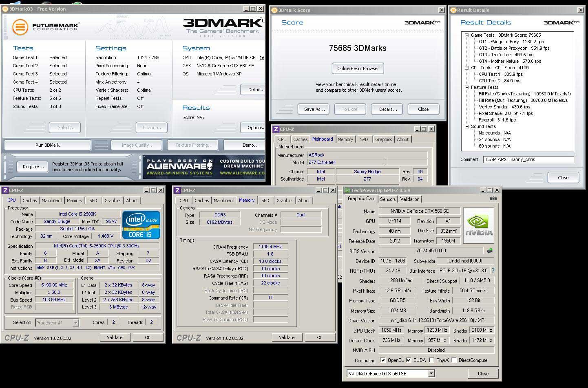The width and height of the screenshot is (588, 388).
Task: Open the Validation tab in GPU-Z
Action: point(410,199)
